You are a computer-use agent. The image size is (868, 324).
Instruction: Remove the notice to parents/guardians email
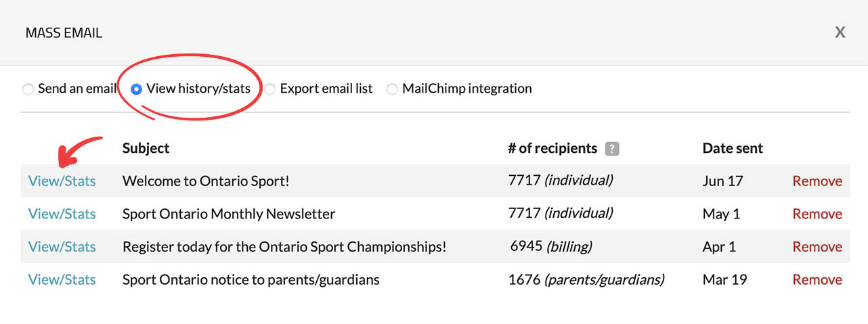tap(817, 280)
